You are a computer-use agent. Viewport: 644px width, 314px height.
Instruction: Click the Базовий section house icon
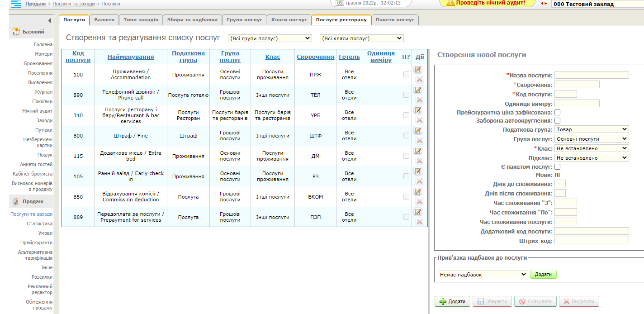[16, 32]
